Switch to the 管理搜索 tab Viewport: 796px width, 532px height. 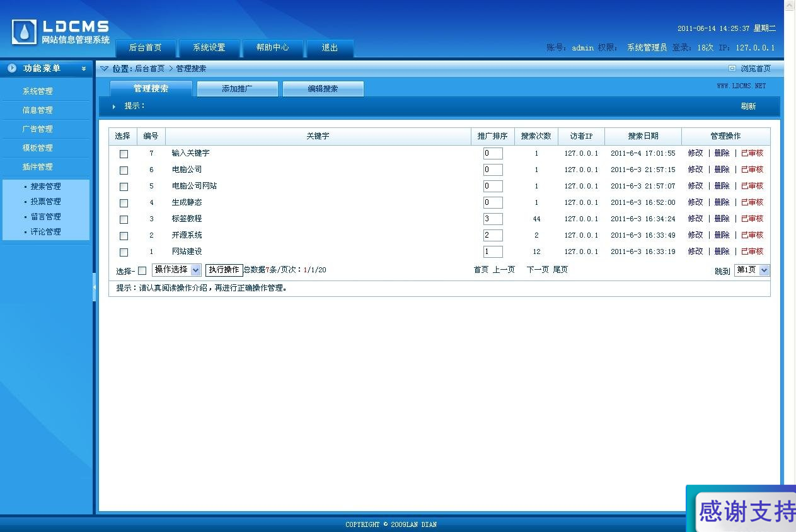coord(151,89)
